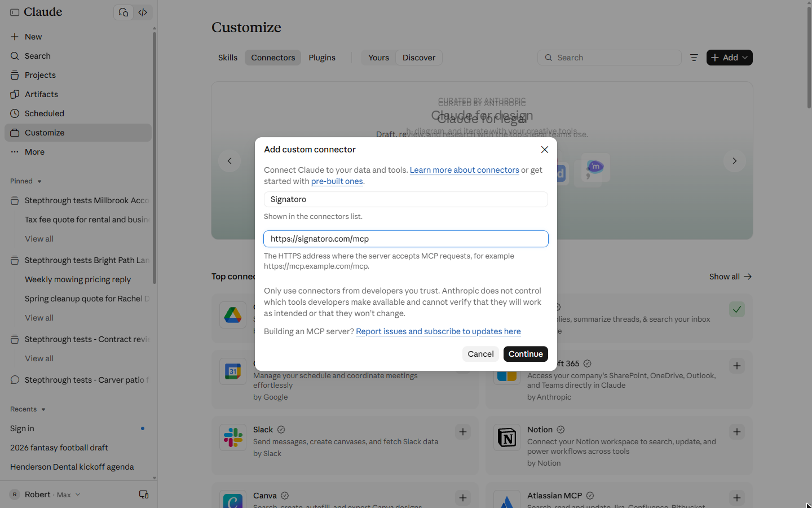Collapse the Recents section
Image resolution: width=812 pixels, height=508 pixels.
point(28,409)
